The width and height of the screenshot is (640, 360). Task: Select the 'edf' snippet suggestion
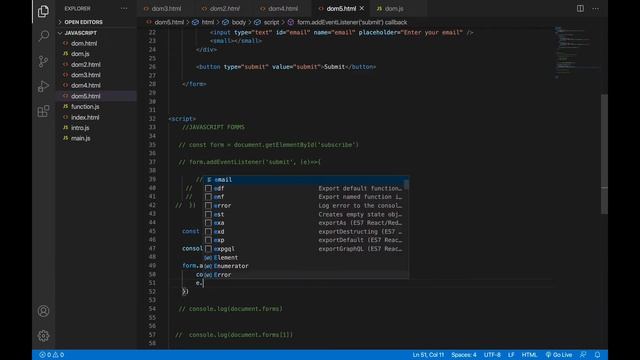click(x=306, y=188)
